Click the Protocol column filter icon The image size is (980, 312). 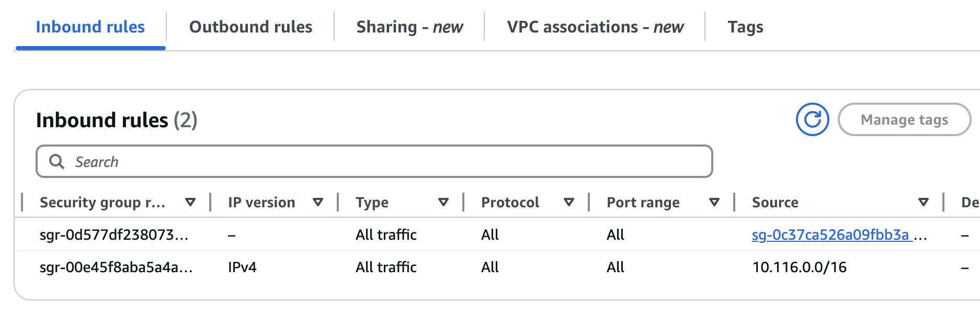(569, 202)
